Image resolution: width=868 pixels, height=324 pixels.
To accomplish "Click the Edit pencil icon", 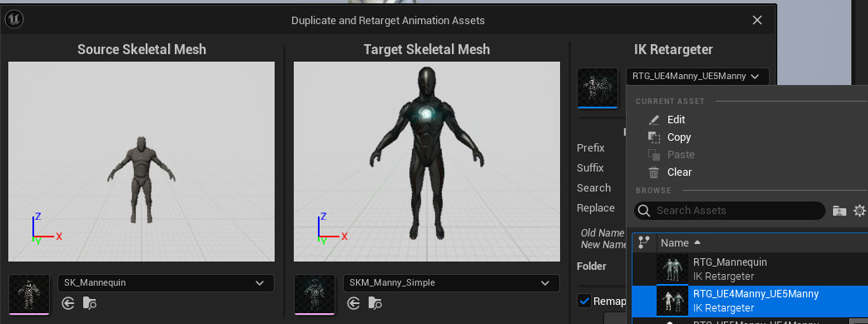I will 654,120.
